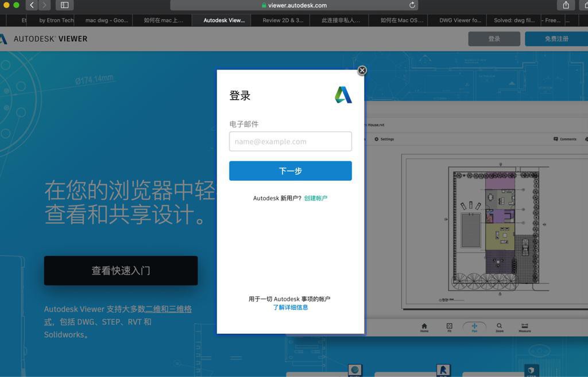Click the Home icon in viewer preview

point(424,328)
